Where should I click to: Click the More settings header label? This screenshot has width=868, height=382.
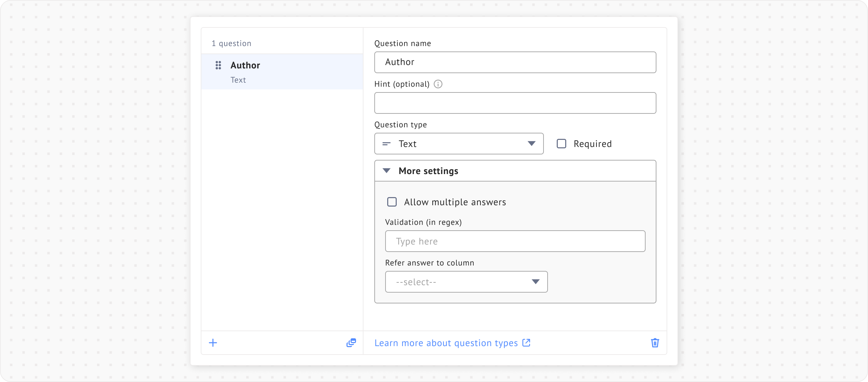428,171
